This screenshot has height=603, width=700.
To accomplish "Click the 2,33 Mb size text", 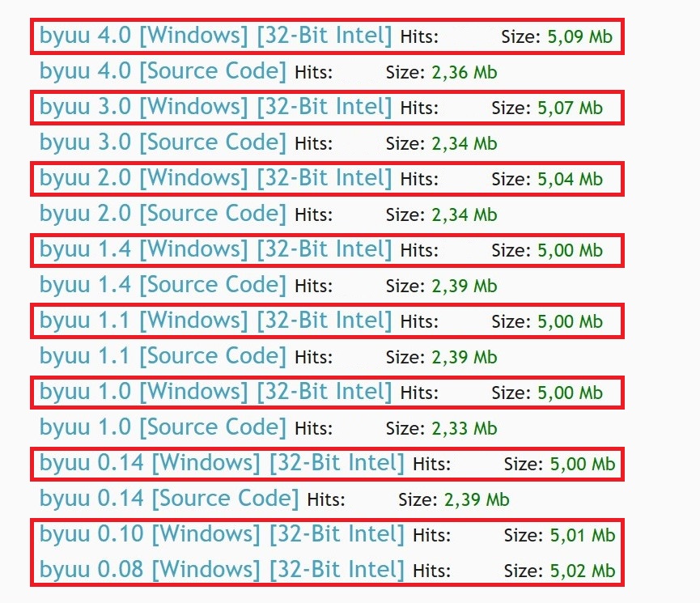I will tap(465, 428).
